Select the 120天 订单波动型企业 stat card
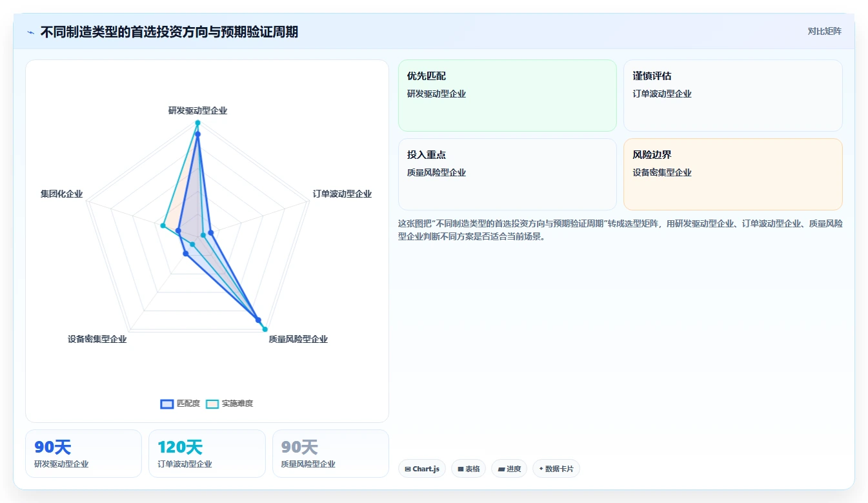868x503 pixels. tap(207, 454)
